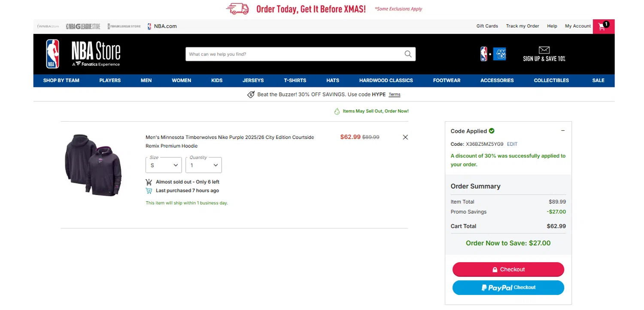Click the almost sold out cart icon
644x310 pixels.
click(x=149, y=182)
